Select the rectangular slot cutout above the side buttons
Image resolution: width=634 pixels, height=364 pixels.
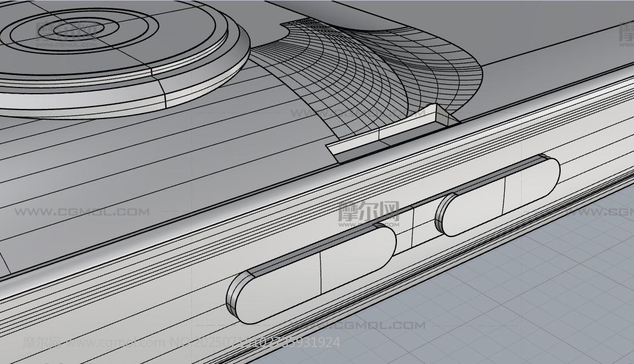(392, 133)
